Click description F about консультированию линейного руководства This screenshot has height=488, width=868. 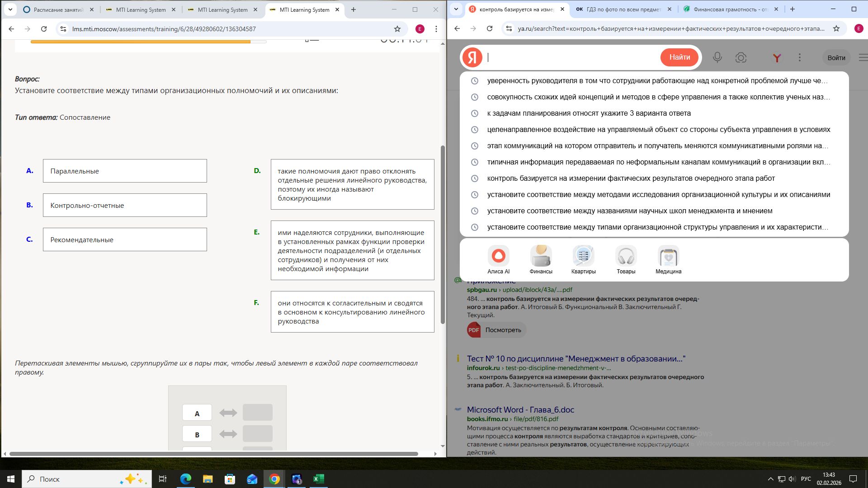pyautogui.click(x=353, y=312)
